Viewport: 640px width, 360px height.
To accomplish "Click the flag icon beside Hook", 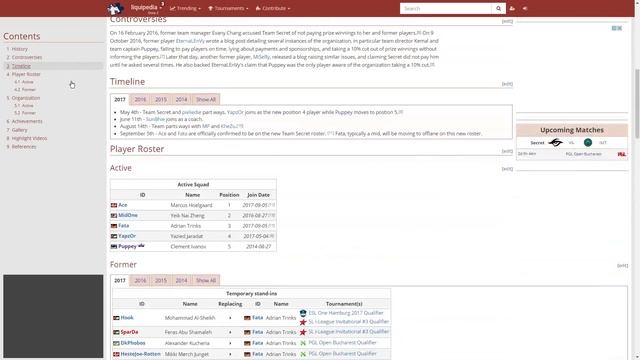I will (116, 318).
